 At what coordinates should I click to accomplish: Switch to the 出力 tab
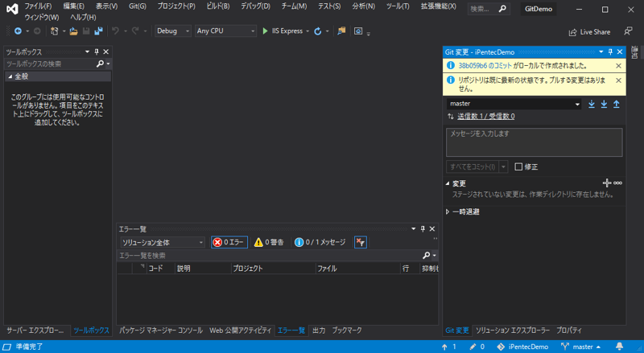click(319, 330)
